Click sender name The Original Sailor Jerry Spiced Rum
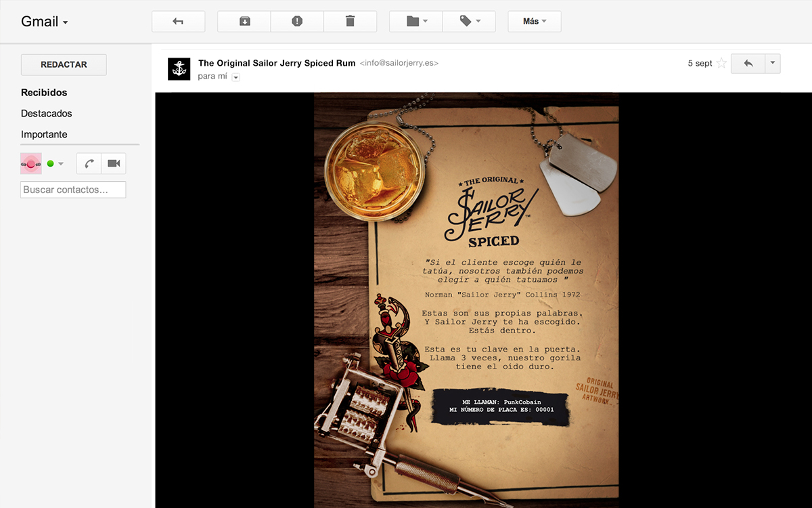The width and height of the screenshot is (812, 508). (277, 63)
